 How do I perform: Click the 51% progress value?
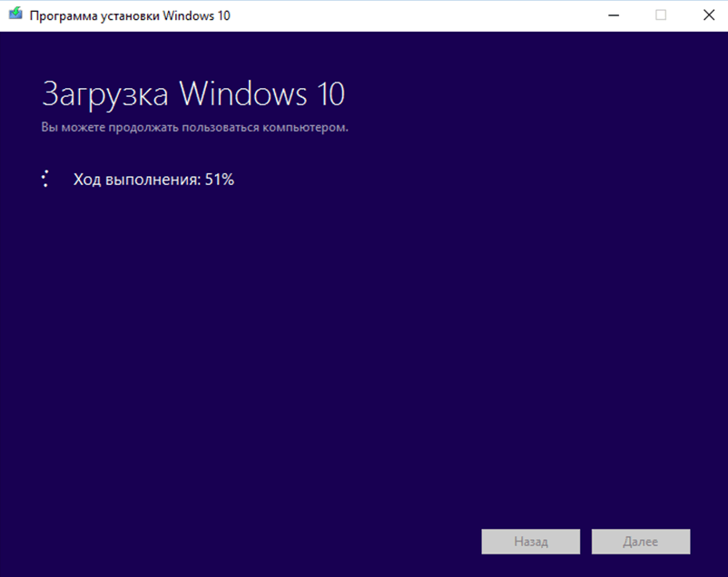pyautogui.click(x=220, y=180)
